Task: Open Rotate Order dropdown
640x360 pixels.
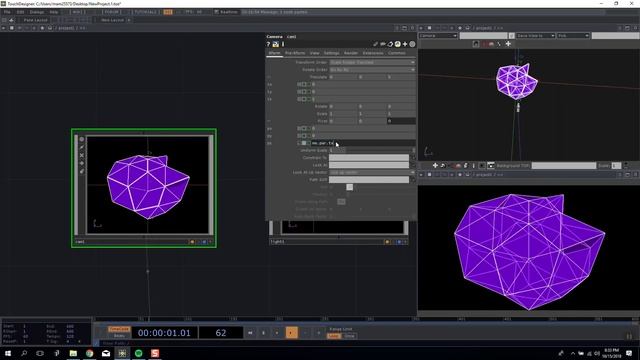Action: tap(372, 69)
